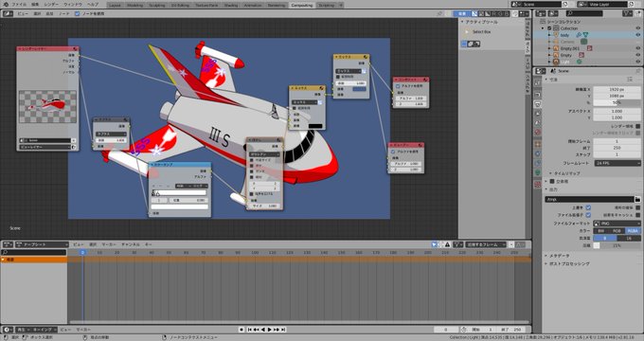Open the node editor 追加 menu
This screenshot has height=341, width=644.
[49, 13]
